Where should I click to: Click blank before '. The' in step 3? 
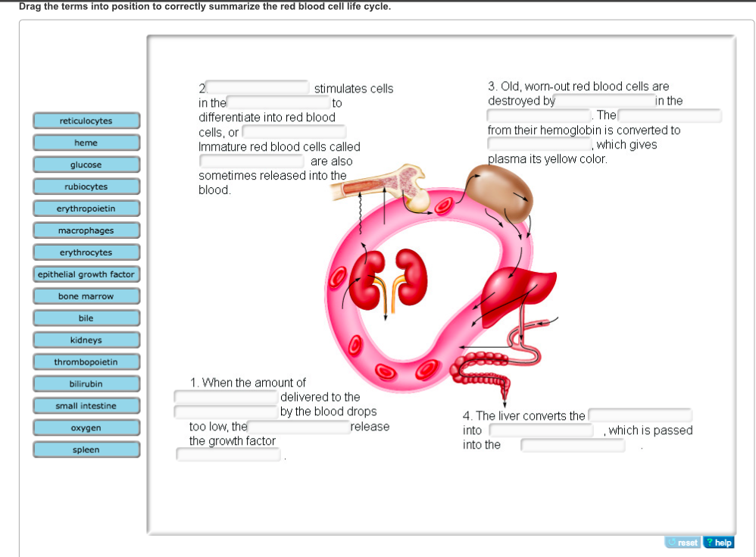(x=539, y=115)
